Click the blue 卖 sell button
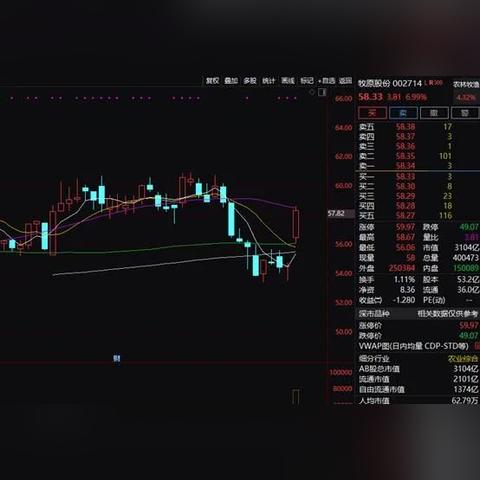The height and width of the screenshot is (480, 480). 403,113
